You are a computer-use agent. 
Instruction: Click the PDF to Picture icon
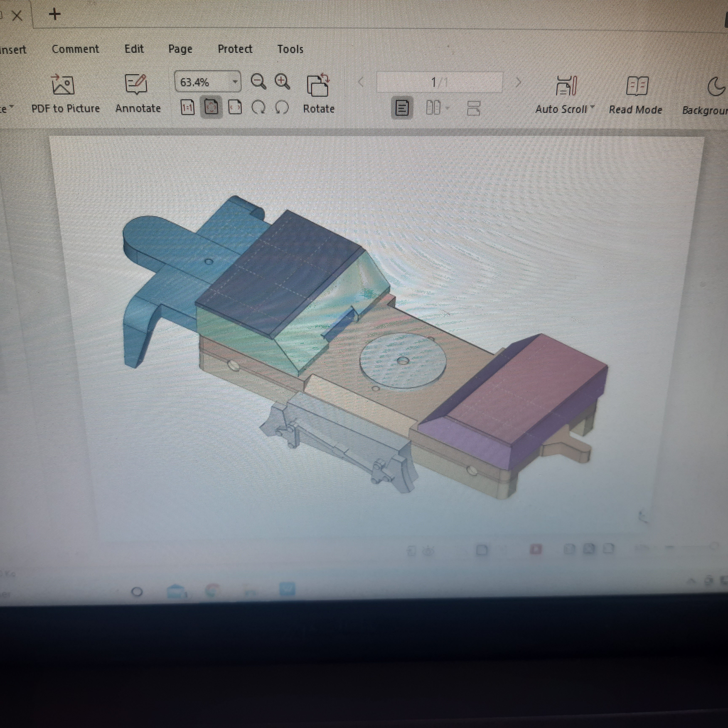coord(63,84)
